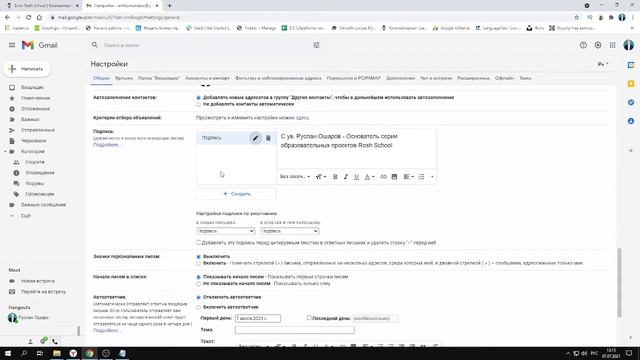640x360 pixels.
Task: Open Yandex browser from taskbar
Action: [x=73, y=353]
